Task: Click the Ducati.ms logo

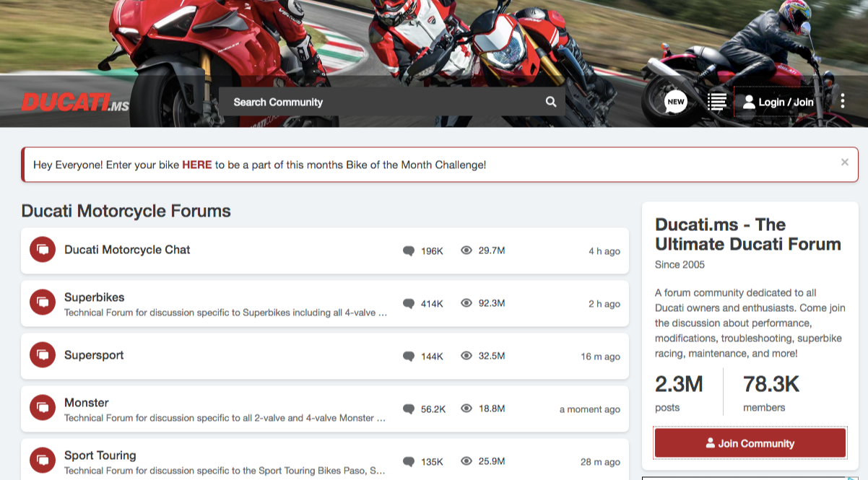Action: point(75,102)
